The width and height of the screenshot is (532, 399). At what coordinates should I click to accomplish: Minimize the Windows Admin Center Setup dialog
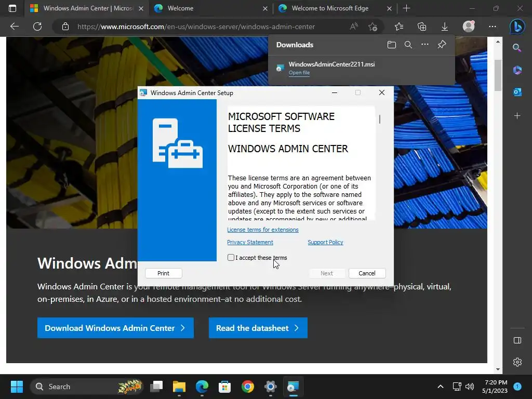335,92
